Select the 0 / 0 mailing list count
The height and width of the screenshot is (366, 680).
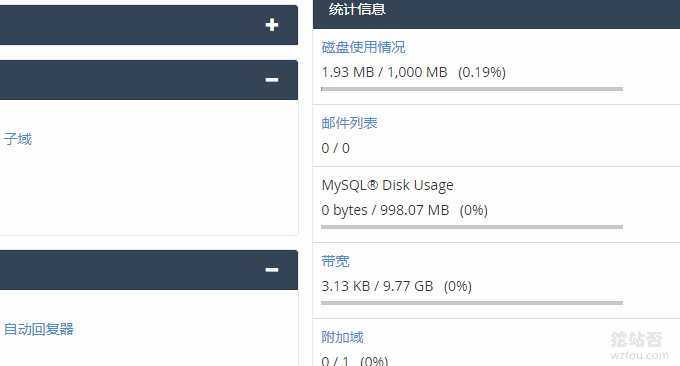point(335,148)
